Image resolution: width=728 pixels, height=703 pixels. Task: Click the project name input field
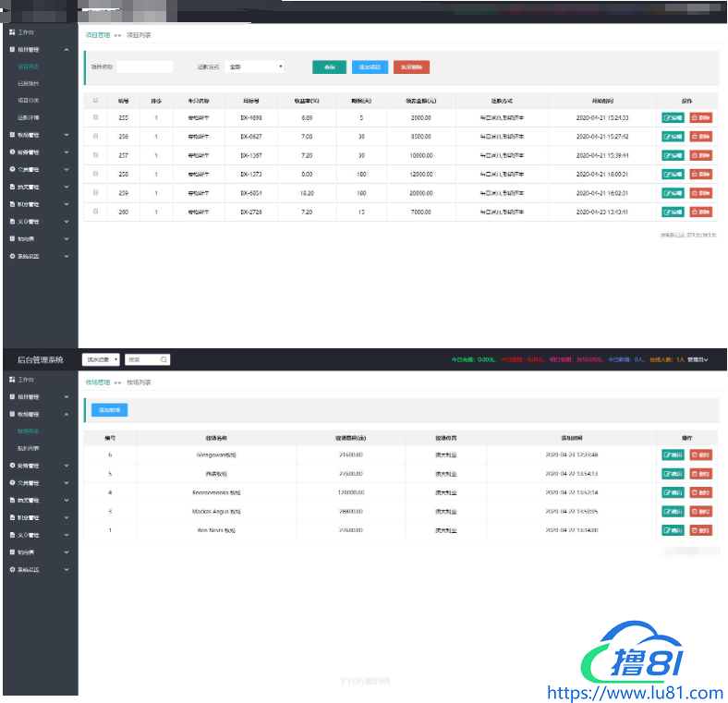pos(145,67)
